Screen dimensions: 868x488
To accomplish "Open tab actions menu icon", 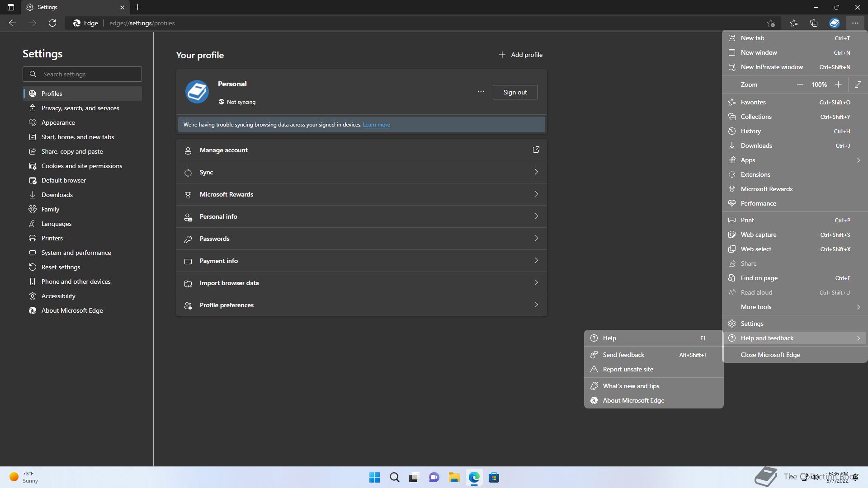I will [11, 7].
